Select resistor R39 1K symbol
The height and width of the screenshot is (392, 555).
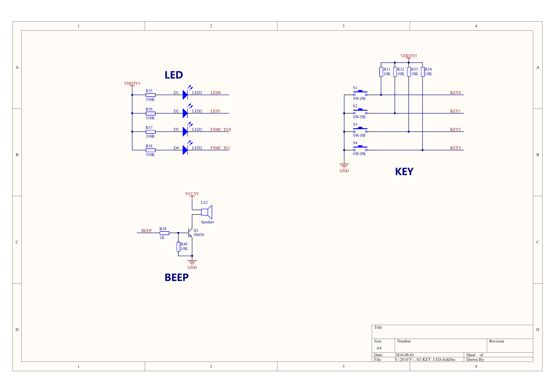[164, 233]
